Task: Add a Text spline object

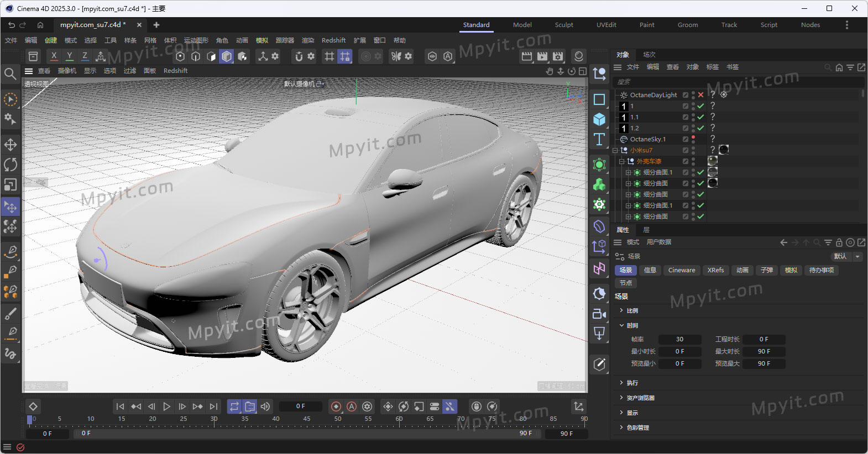Action: [599, 139]
